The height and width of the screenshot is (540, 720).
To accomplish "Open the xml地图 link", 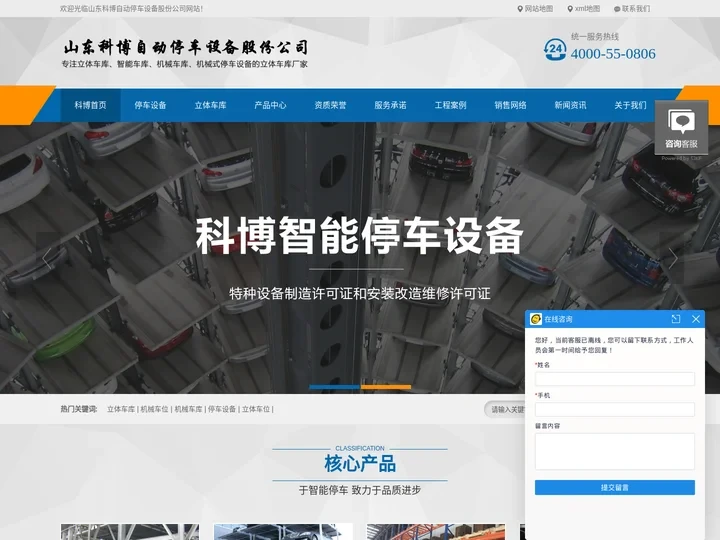I will [x=584, y=9].
